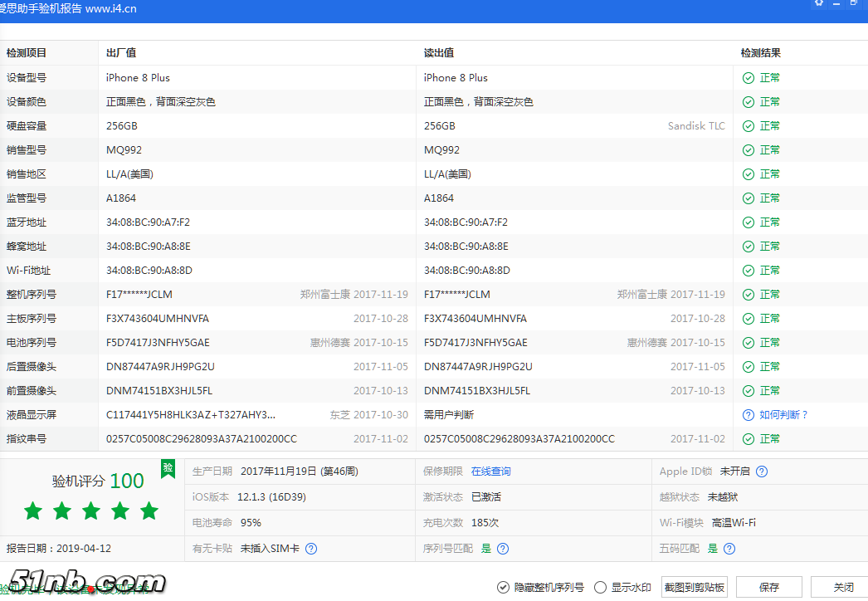Viewport: 868px width, 601px height.
Task: Click the question mark beside 五码匹配
Action: point(729,549)
